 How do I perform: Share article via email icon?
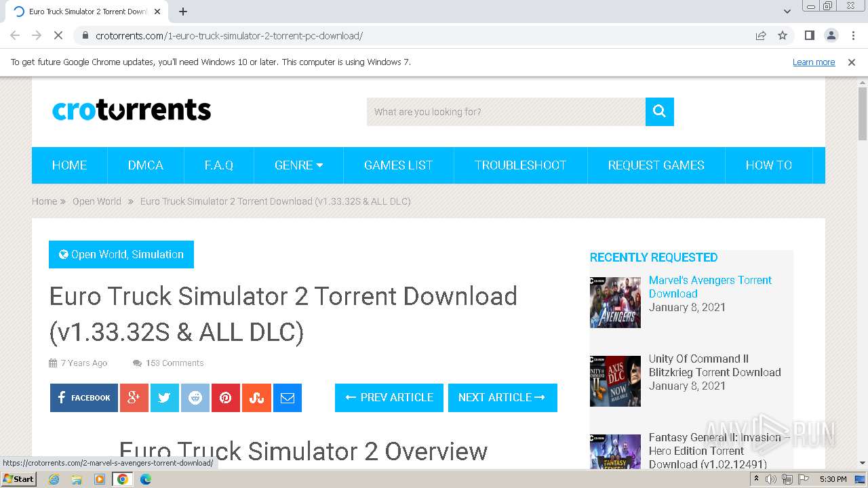[x=288, y=398]
